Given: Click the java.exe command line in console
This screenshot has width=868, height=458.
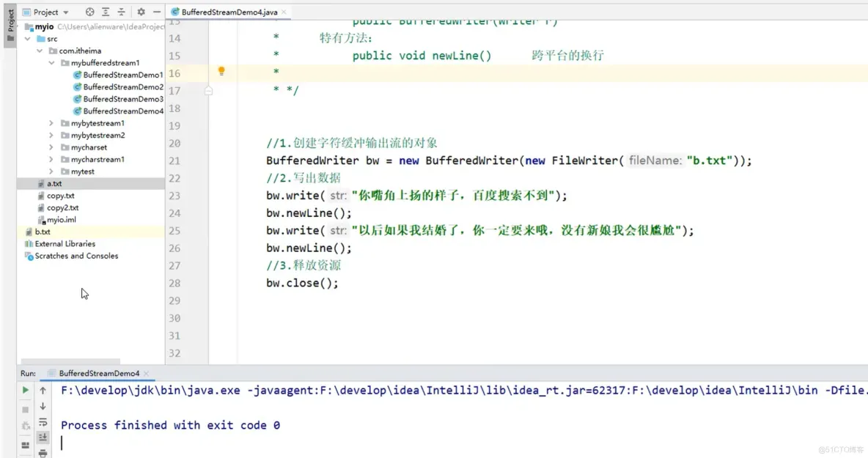Looking at the screenshot, I should [464, 391].
